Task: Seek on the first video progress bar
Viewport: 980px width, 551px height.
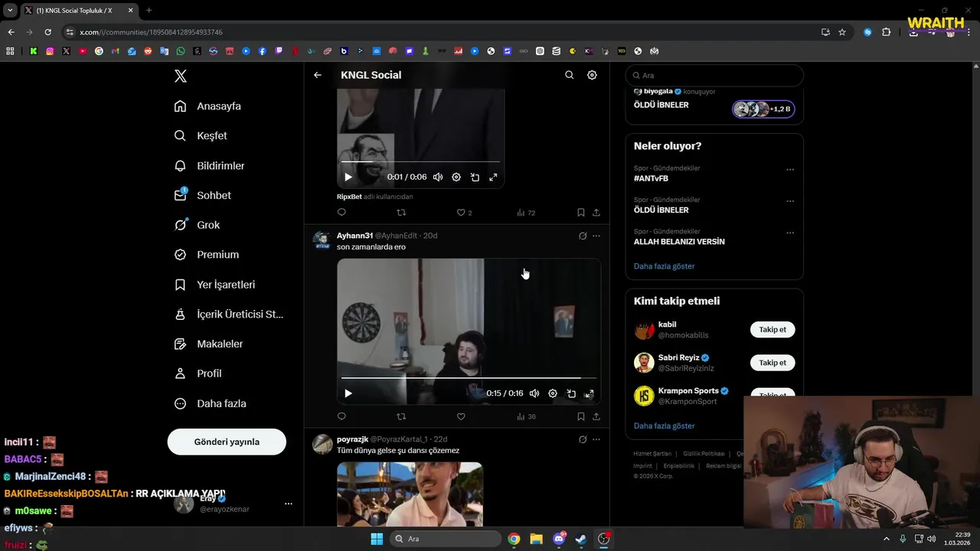Action: point(420,161)
